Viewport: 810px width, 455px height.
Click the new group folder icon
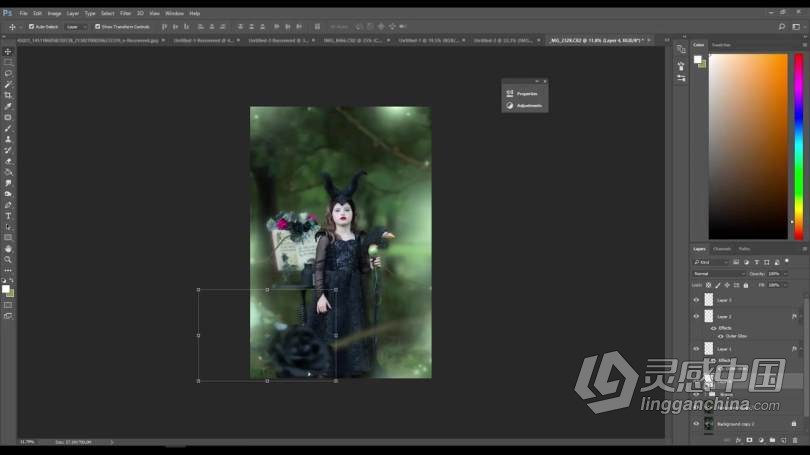(x=772, y=441)
